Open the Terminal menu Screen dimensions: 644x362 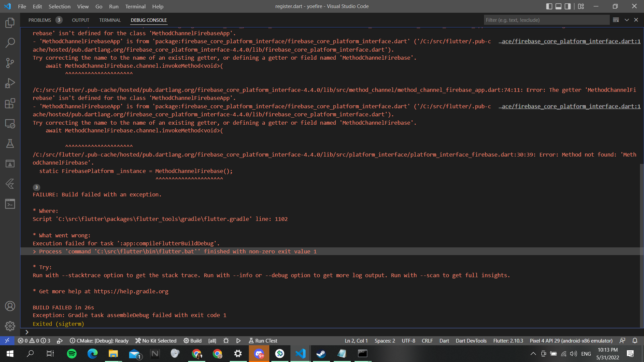[x=135, y=6]
